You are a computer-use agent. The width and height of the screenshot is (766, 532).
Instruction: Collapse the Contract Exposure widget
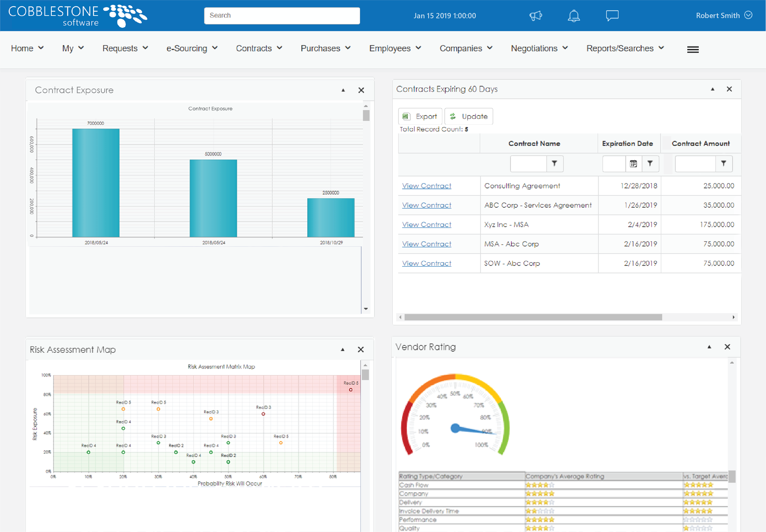click(343, 90)
